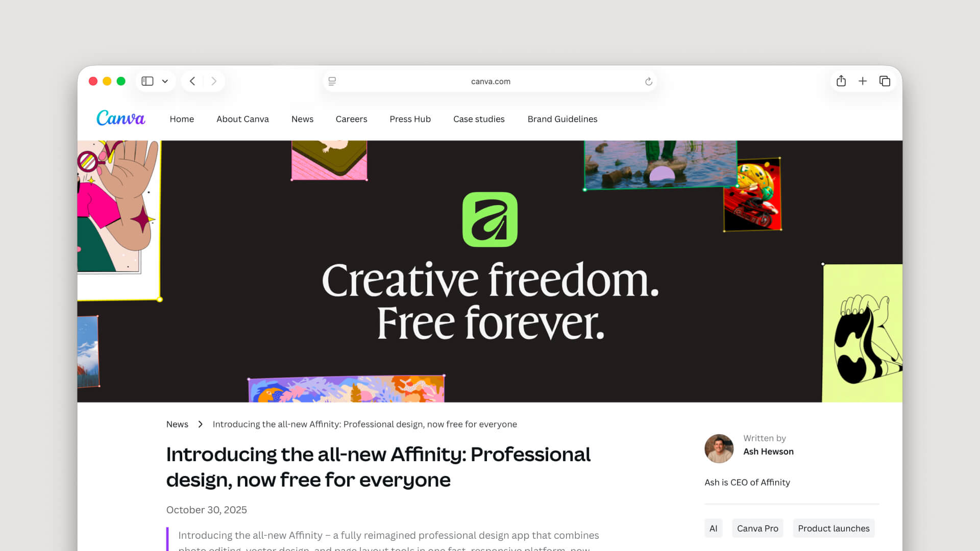Show tab overview icon
980x551 pixels.
(885, 81)
